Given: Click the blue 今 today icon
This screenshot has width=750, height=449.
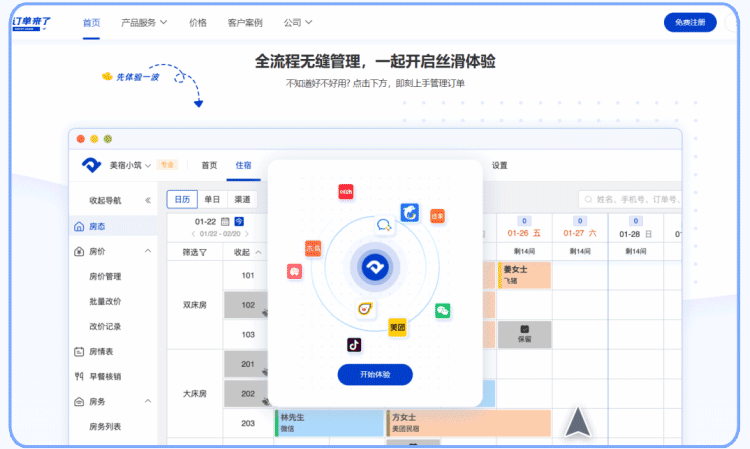Looking at the screenshot, I should (239, 221).
